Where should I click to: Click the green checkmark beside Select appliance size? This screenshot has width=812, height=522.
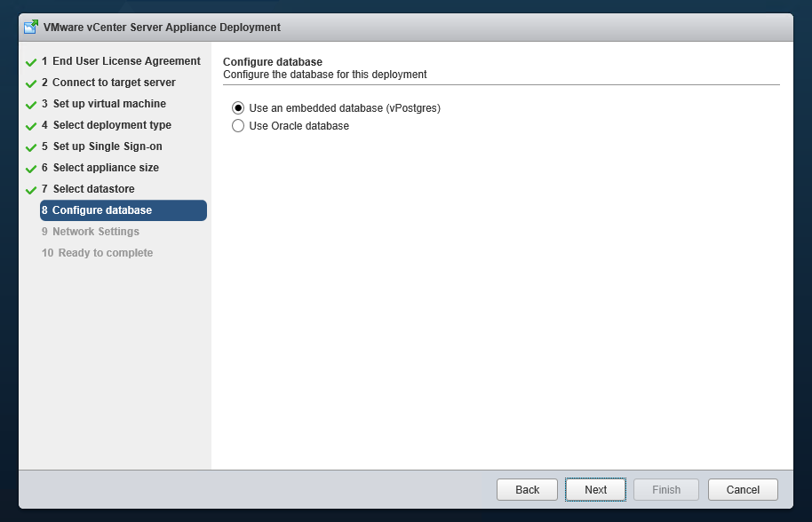(x=31, y=169)
